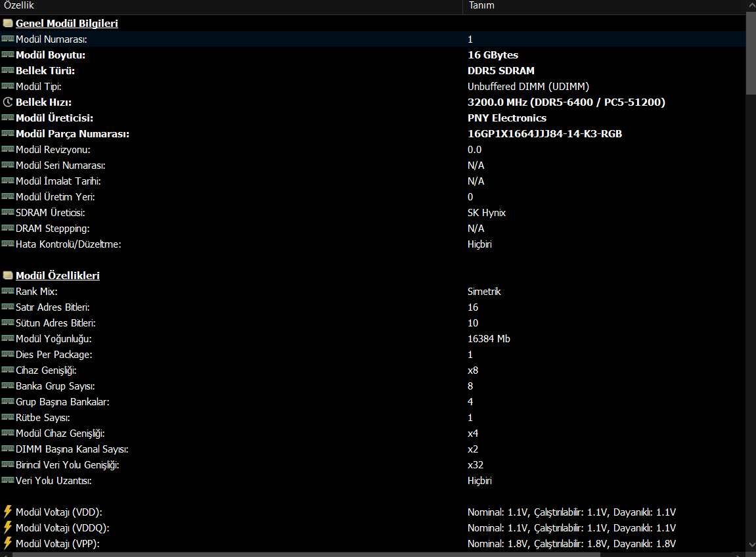
Task: Click the RAM icon beside SDRAM Üreticisi
Action: 8,212
